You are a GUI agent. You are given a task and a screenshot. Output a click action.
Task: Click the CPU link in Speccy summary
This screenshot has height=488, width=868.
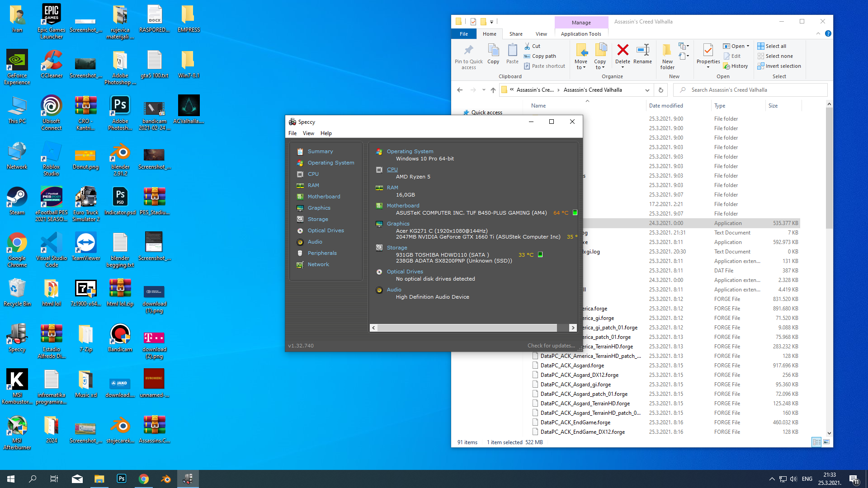click(x=392, y=169)
